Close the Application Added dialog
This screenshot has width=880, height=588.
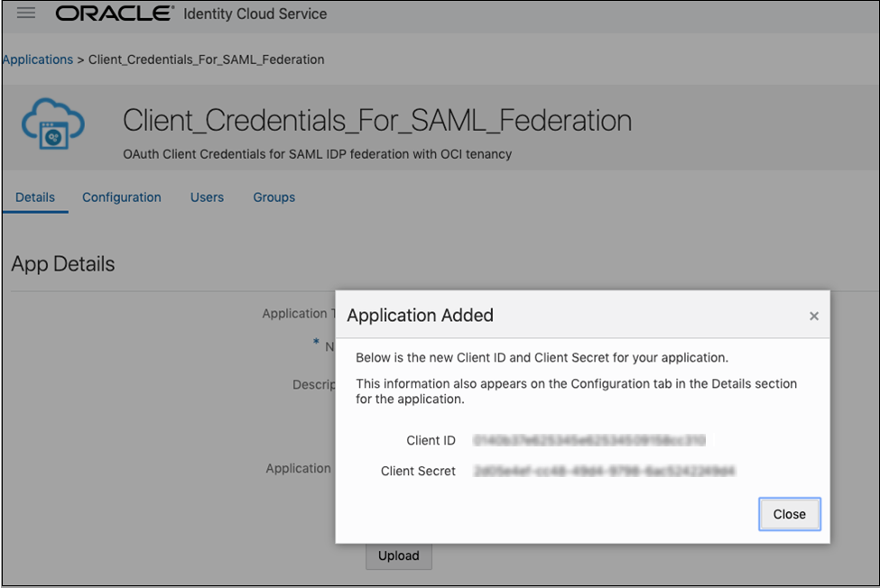tap(789, 514)
